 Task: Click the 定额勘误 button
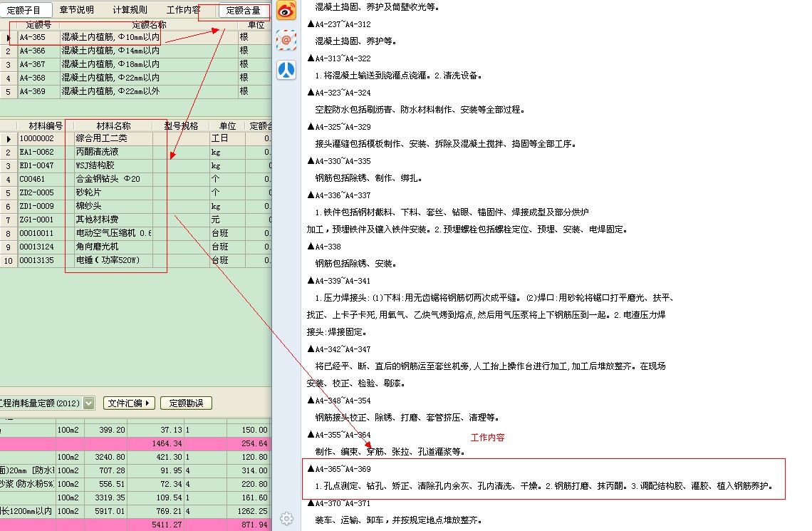(x=186, y=403)
